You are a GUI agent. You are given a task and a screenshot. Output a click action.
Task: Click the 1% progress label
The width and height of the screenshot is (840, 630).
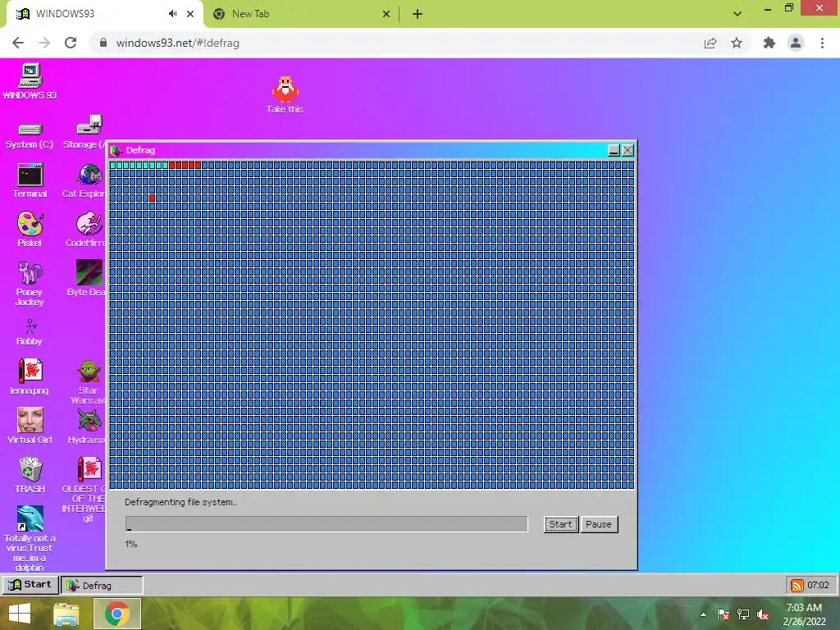131,544
